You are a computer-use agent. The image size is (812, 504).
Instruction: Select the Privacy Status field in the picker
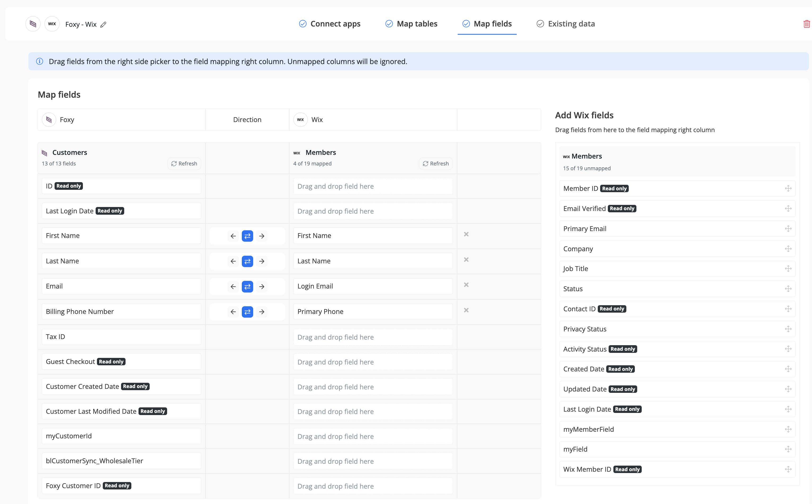pos(677,329)
